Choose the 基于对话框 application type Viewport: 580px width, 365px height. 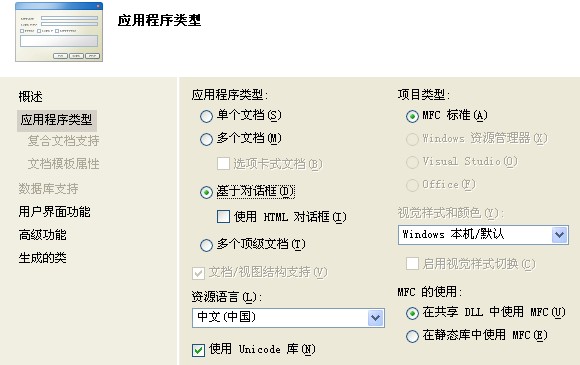click(x=206, y=192)
